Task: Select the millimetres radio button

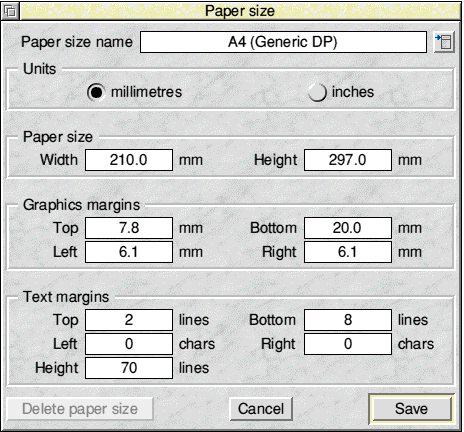Action: pos(96,92)
